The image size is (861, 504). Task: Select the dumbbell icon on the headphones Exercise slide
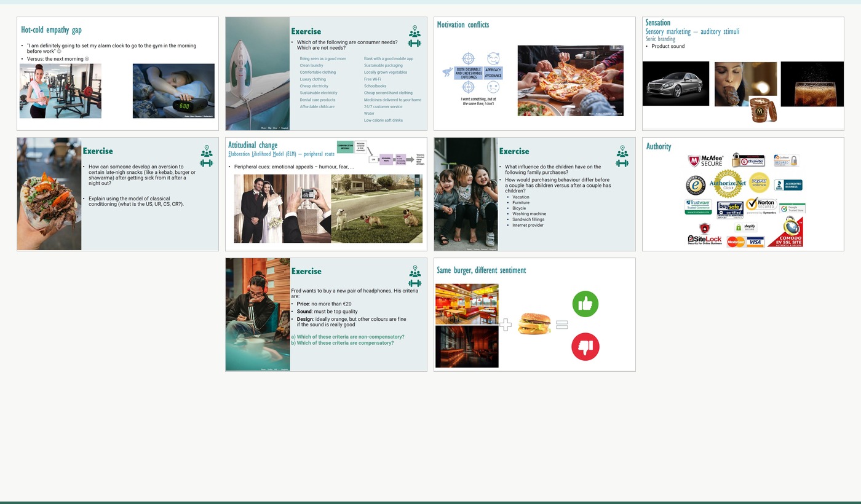(x=415, y=285)
